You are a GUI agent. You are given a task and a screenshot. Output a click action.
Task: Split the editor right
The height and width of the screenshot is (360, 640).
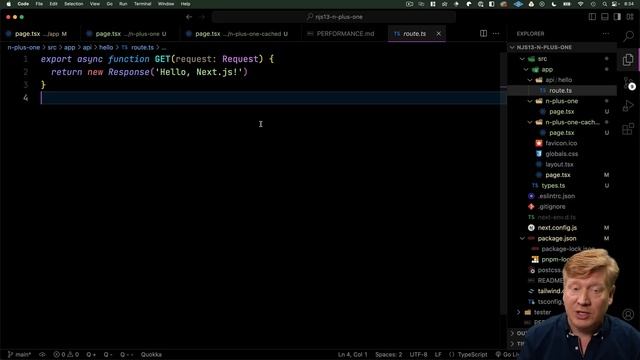tap(483, 33)
